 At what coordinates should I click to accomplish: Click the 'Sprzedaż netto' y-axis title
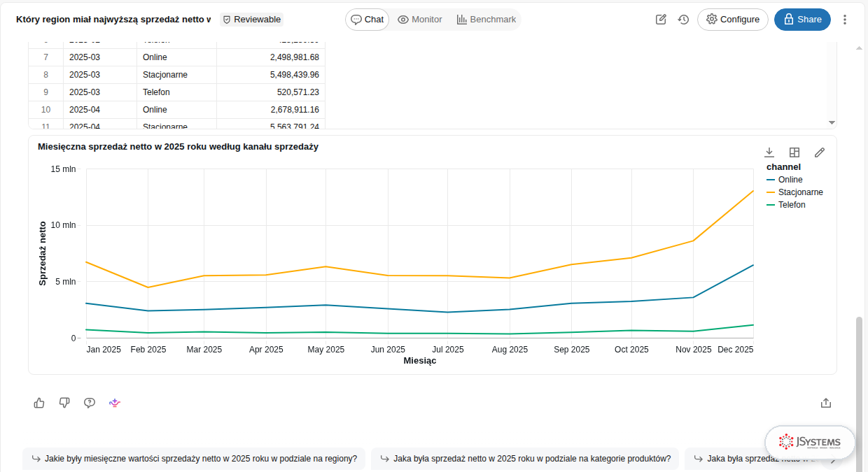click(x=43, y=253)
